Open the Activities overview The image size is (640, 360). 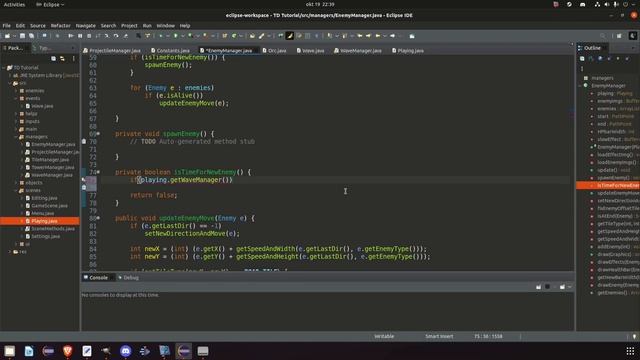tap(14, 4)
